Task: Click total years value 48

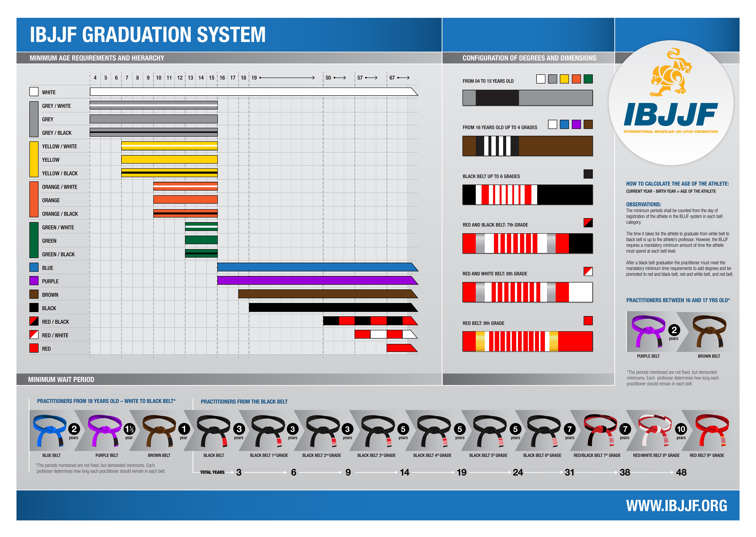Action: point(681,472)
